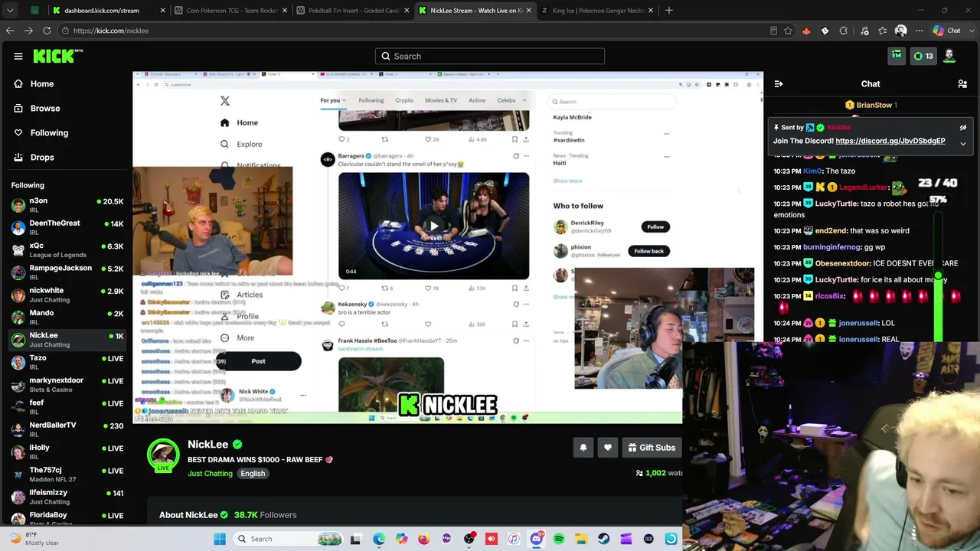Open Steam from the taskbar
The width and height of the screenshot is (980, 551).
(604, 539)
